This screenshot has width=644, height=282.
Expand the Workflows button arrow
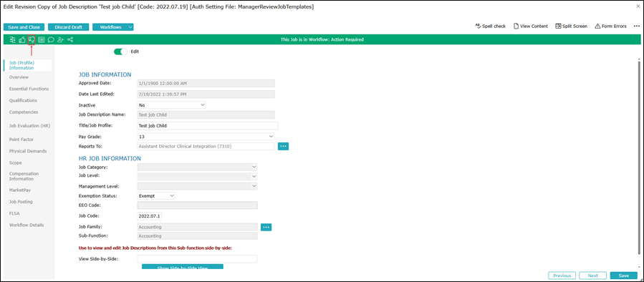coord(130,27)
